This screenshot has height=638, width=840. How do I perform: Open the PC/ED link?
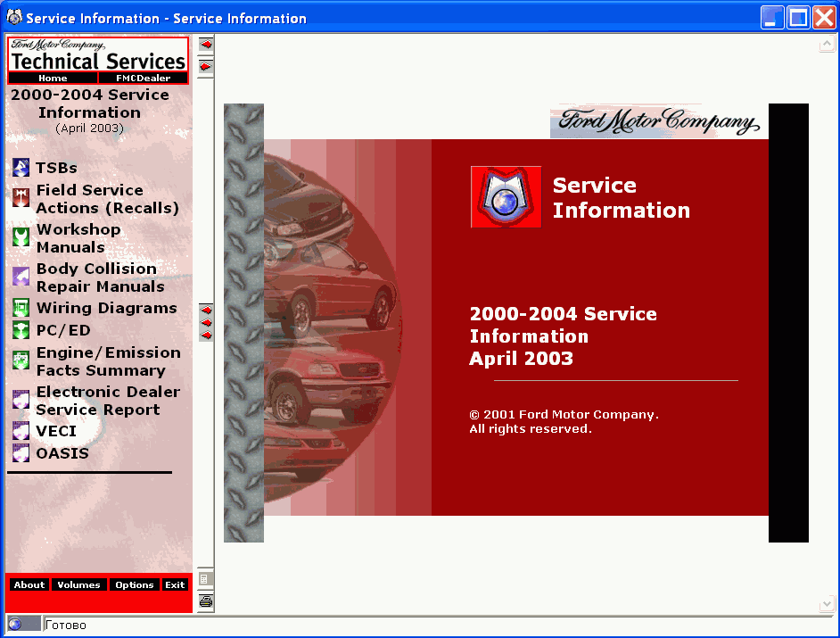(63, 330)
